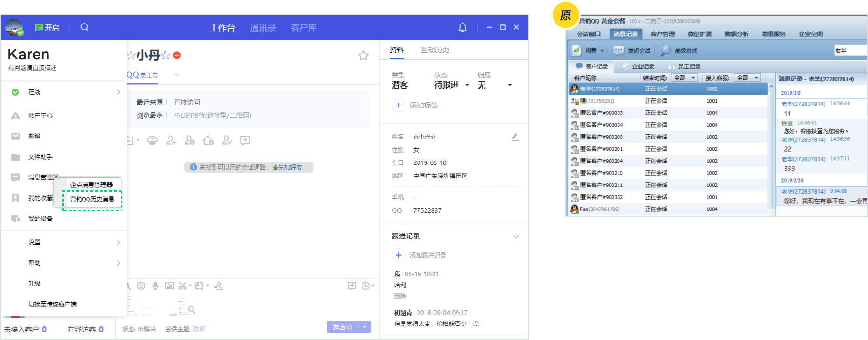This screenshot has height=340, width=868.
Task: Select 营销QQ历史消息 from the submenu
Action: click(92, 199)
